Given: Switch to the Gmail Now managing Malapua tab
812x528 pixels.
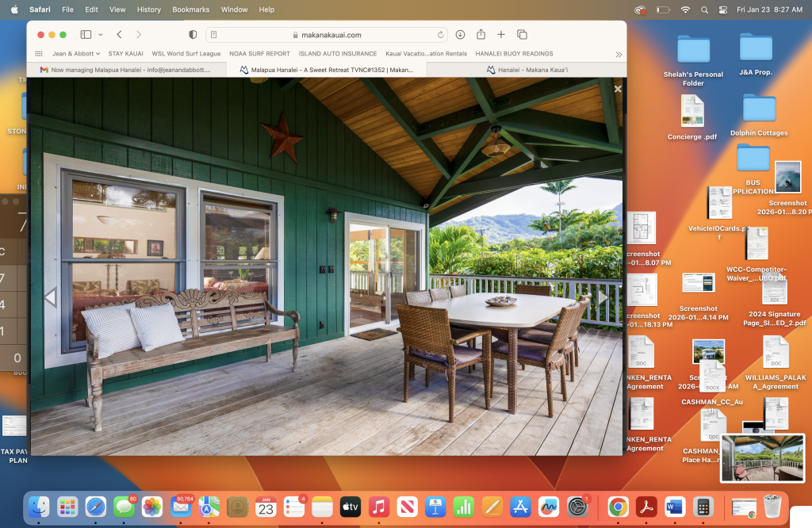Looking at the screenshot, I should point(126,70).
